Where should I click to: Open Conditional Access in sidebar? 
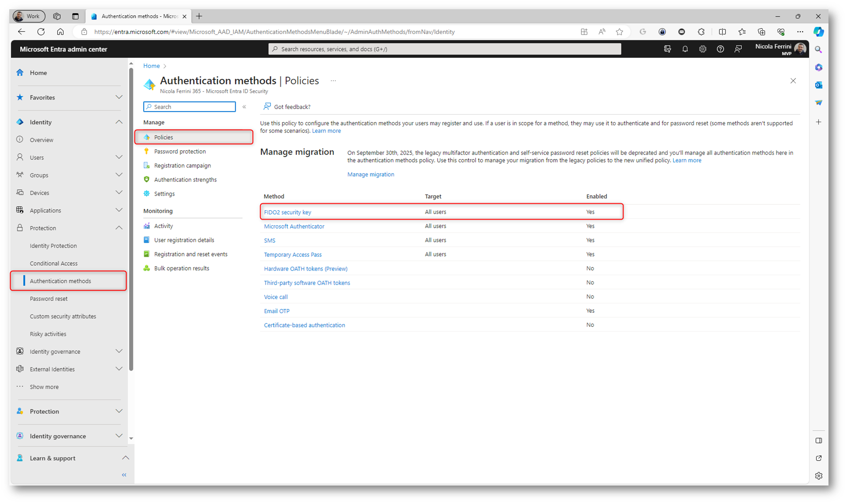coord(54,263)
